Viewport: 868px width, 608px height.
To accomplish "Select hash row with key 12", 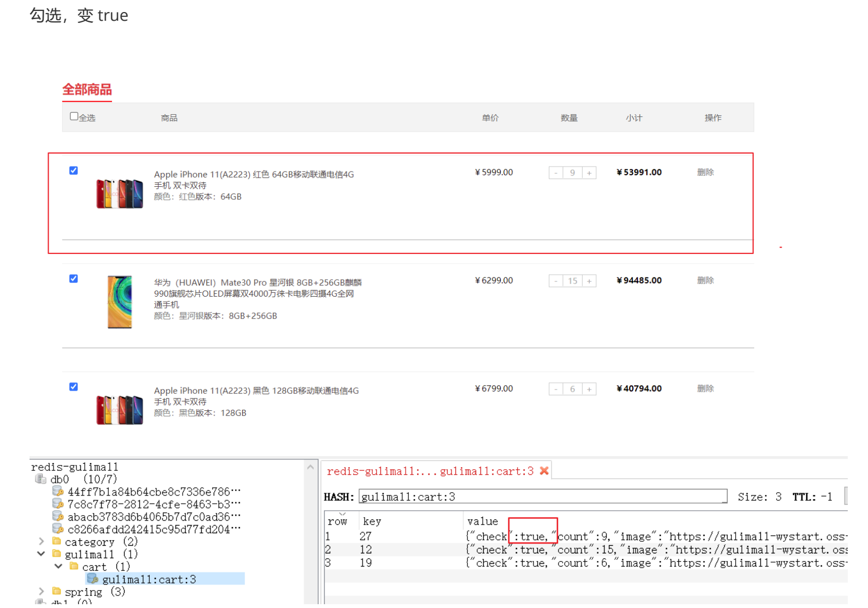I will coord(586,550).
